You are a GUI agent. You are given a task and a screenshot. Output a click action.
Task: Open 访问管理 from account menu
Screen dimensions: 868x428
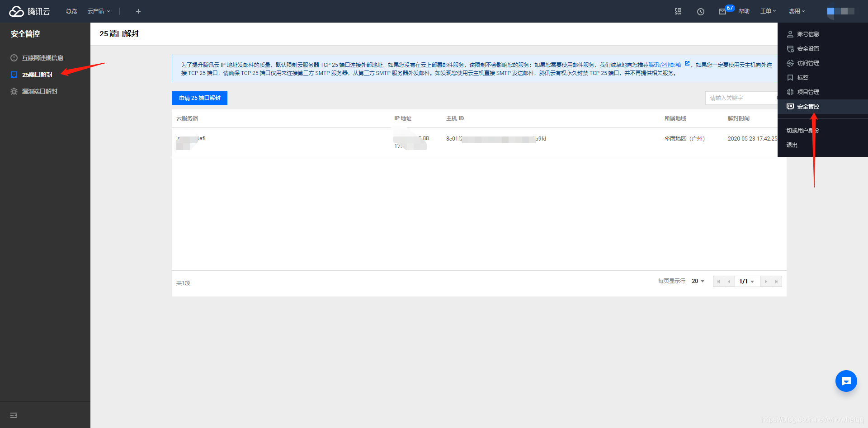pos(808,63)
